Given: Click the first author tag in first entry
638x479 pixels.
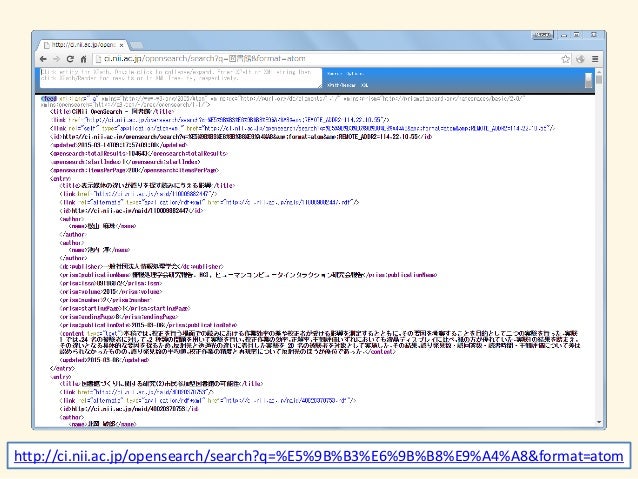Looking at the screenshot, I should click(72, 219).
